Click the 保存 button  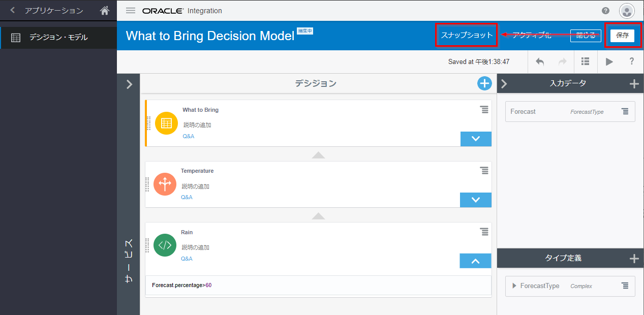coord(622,36)
